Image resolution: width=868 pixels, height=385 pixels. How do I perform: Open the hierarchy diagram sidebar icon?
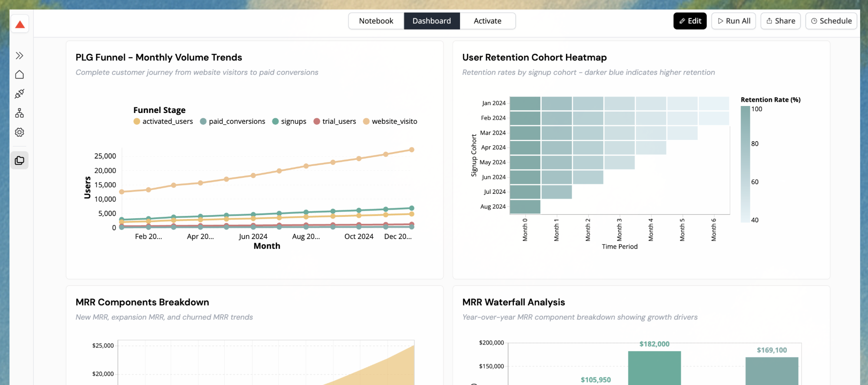(20, 113)
